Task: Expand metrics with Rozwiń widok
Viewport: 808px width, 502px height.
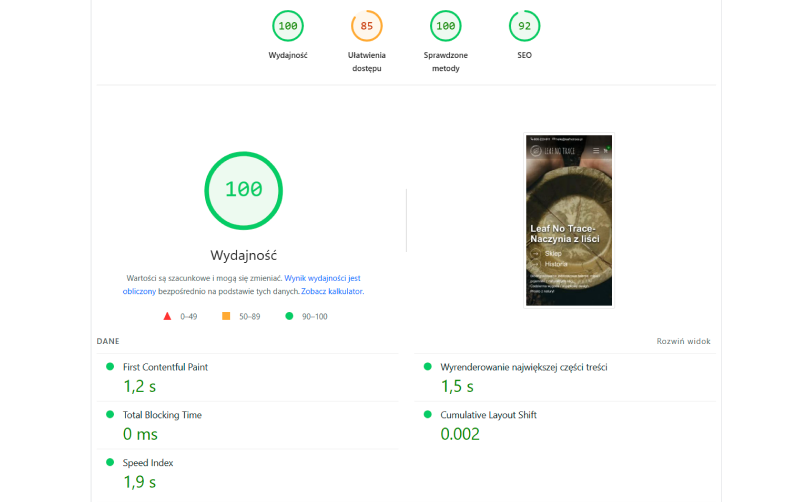Action: point(683,341)
